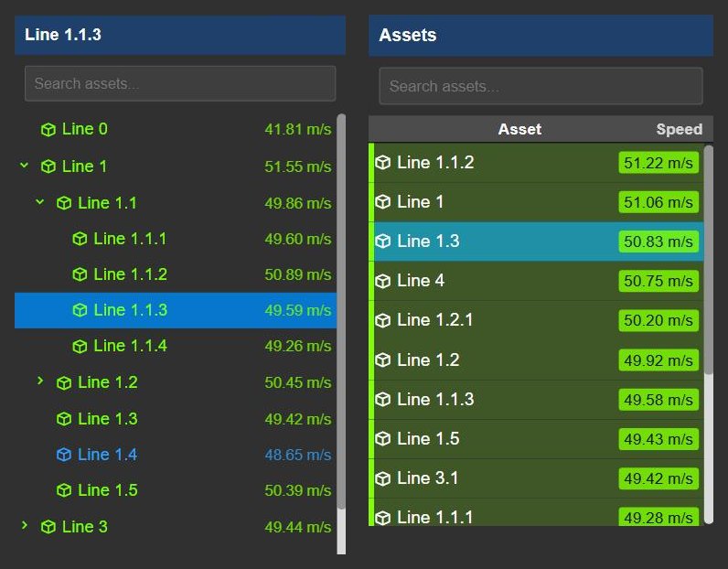Click the 50.75 m/s speed badge

click(658, 281)
